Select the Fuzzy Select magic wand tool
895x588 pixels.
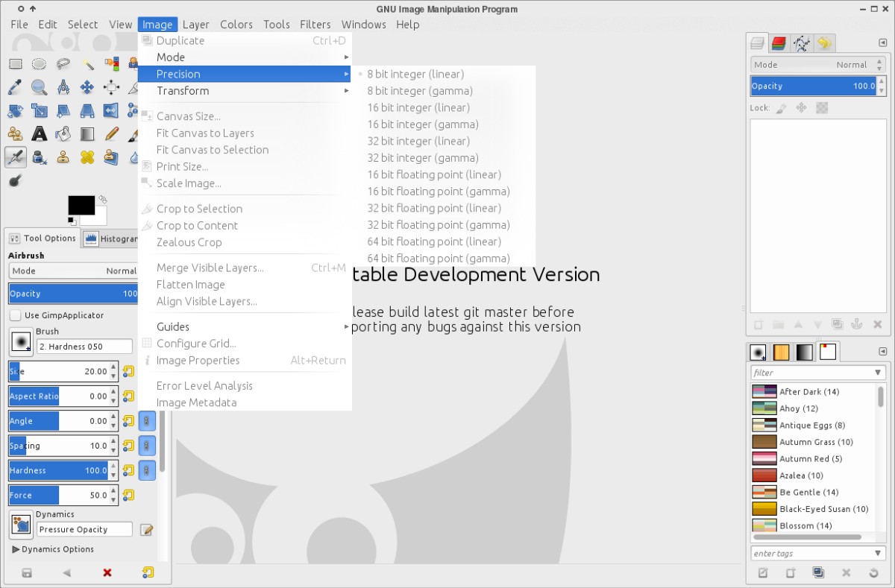(87, 64)
